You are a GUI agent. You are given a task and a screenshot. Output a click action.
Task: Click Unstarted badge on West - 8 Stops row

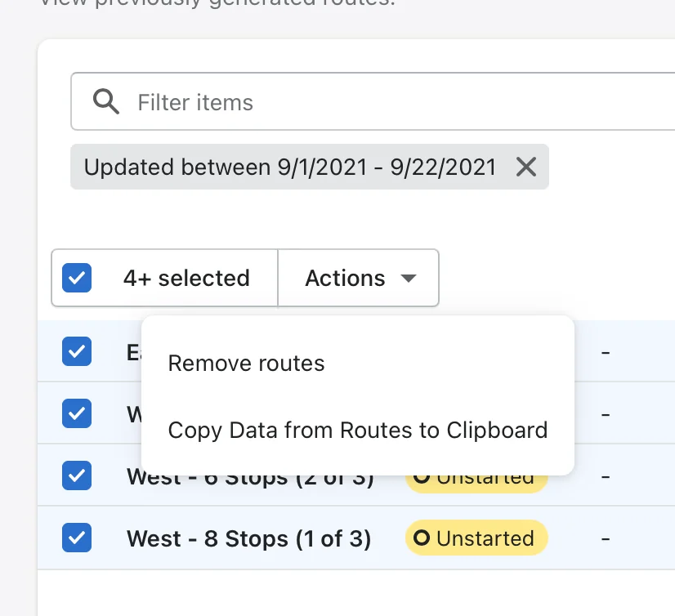coord(476,538)
